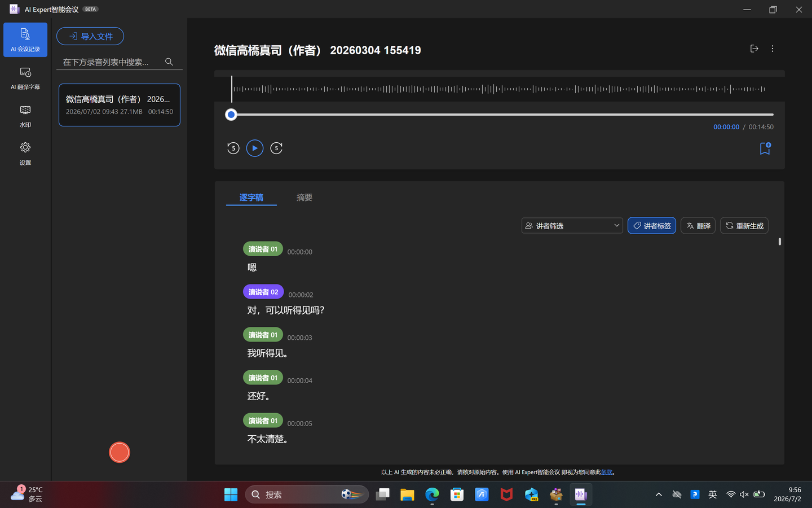Open the 条款 terms link
The image size is (812, 508).
click(x=607, y=472)
